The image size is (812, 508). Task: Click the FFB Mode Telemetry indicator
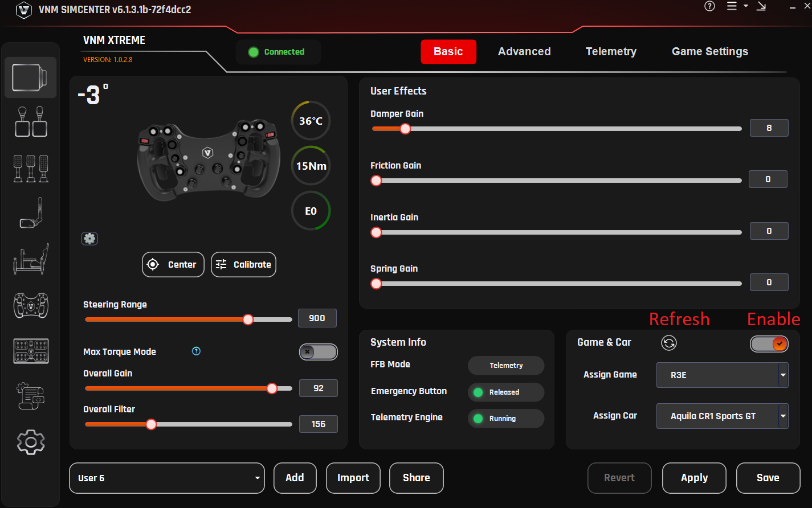click(506, 366)
